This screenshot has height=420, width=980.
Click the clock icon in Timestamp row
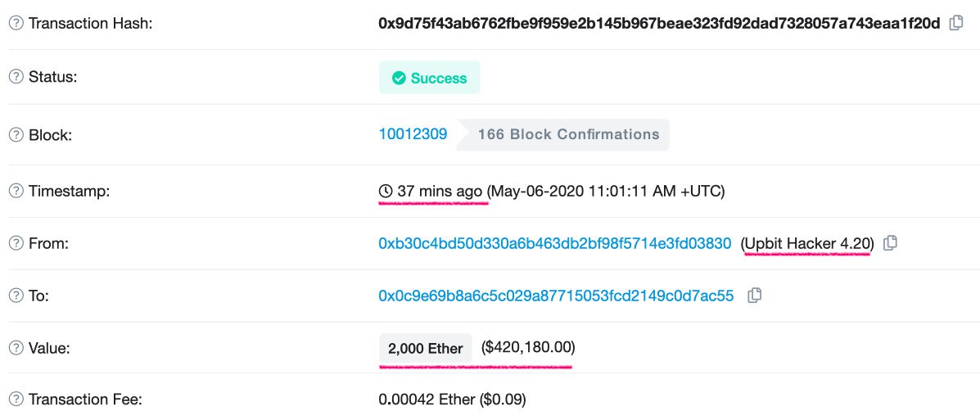coord(386,191)
